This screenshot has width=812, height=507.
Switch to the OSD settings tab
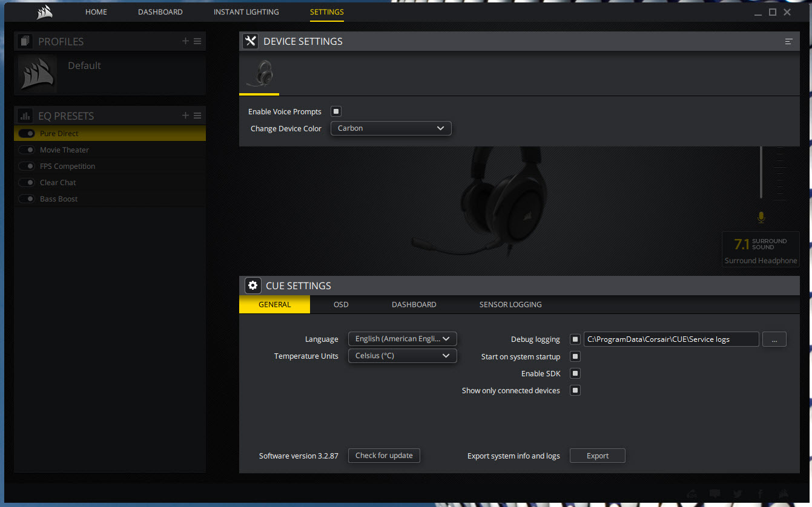(341, 304)
